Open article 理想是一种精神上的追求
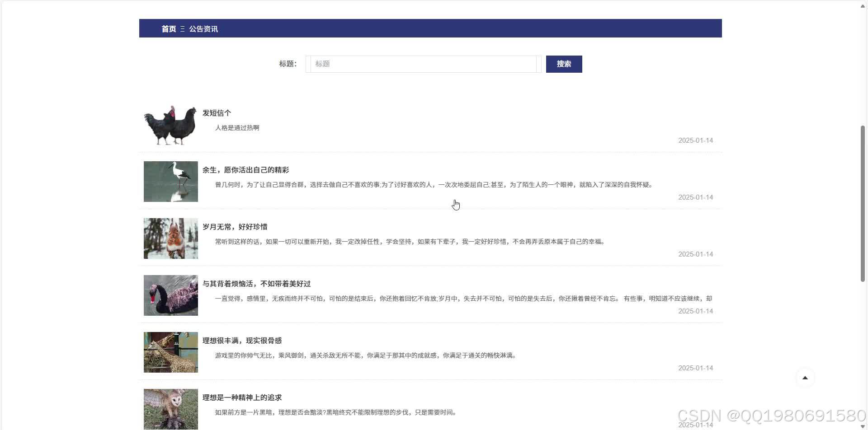This screenshot has width=868, height=430. pos(242,397)
